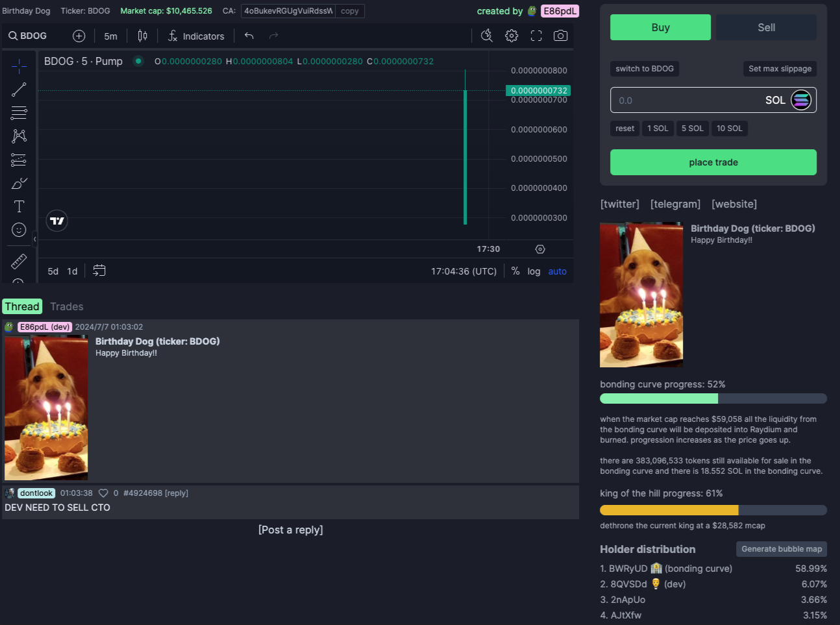
Task: Toggle log scale on the chart
Action: coord(534,271)
